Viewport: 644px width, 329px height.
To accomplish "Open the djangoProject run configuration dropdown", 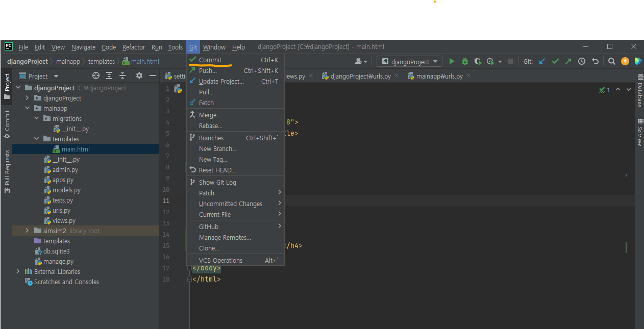I will coord(410,61).
